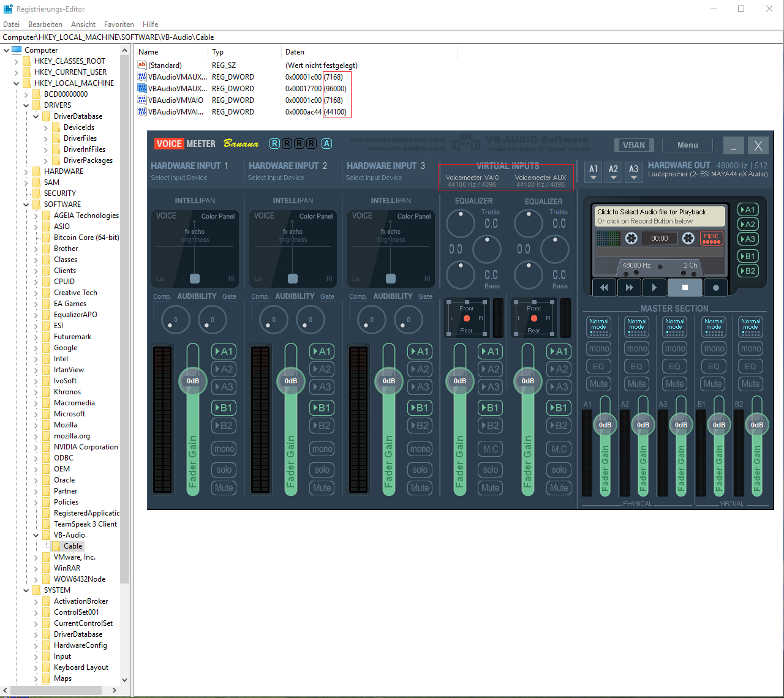The height and width of the screenshot is (698, 784).
Task: Click the registry path address bar
Action: click(x=392, y=37)
